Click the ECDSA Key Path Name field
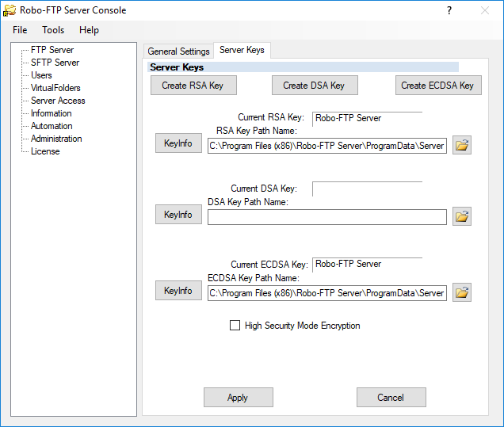 coord(327,293)
